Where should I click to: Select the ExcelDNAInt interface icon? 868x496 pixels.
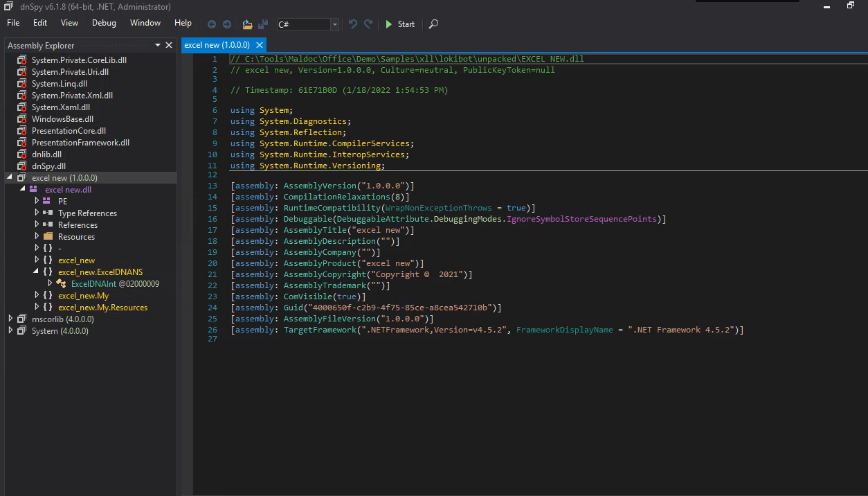coord(62,284)
